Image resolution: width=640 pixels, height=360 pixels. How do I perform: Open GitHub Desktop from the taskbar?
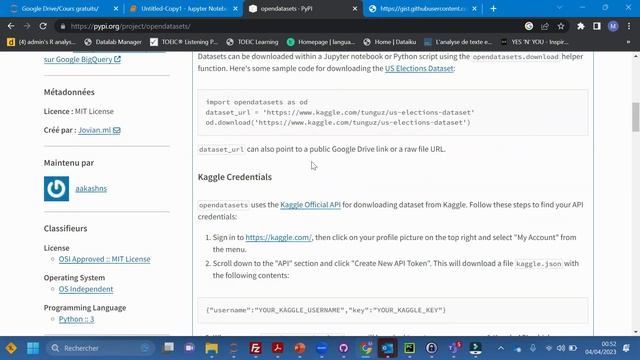pos(344,348)
